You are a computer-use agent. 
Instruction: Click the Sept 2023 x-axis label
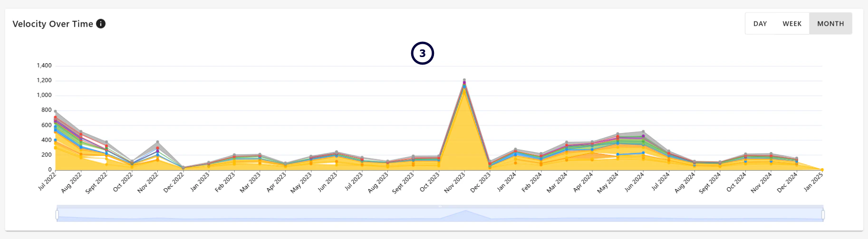(x=403, y=183)
